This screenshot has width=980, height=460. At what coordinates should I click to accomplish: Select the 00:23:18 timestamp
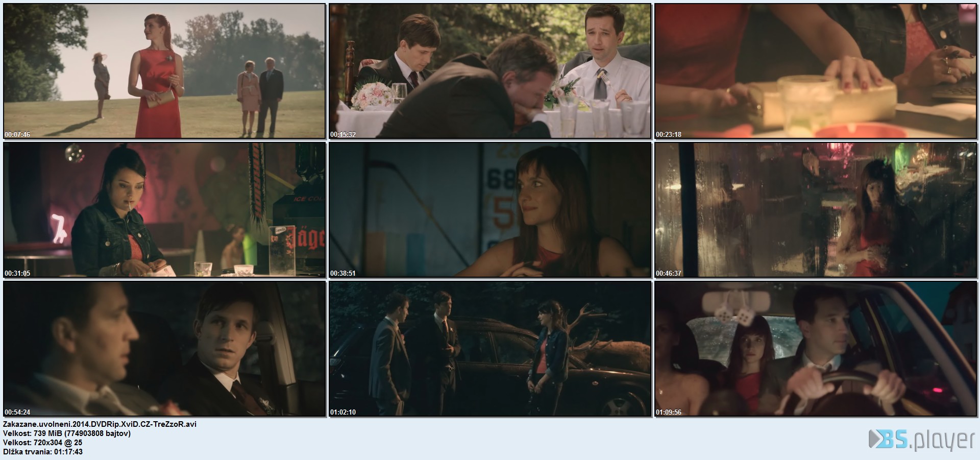669,135
